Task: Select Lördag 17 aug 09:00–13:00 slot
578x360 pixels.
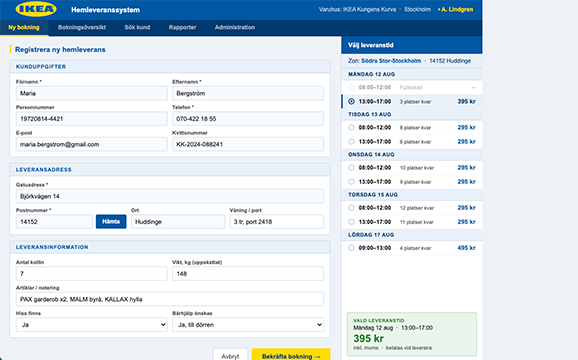Action: (x=412, y=248)
